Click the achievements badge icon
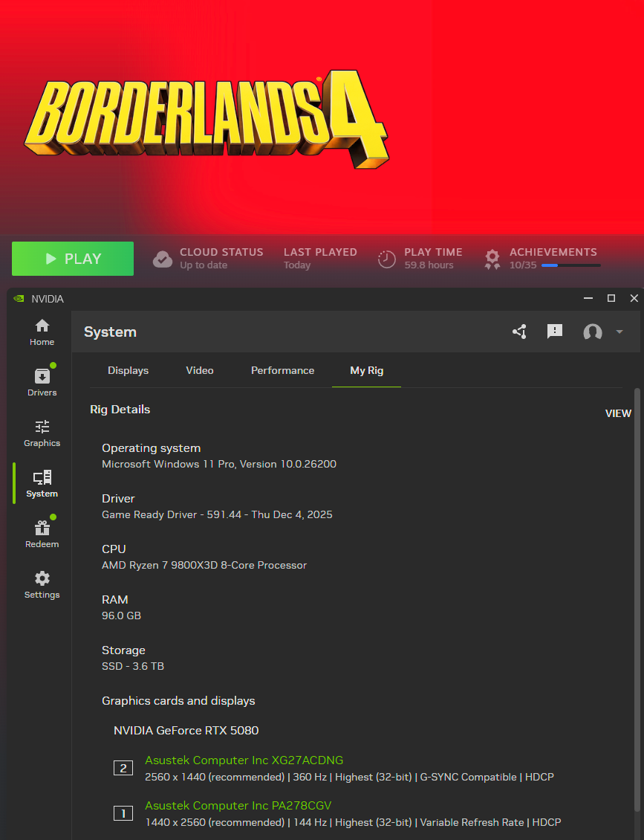 click(x=492, y=259)
